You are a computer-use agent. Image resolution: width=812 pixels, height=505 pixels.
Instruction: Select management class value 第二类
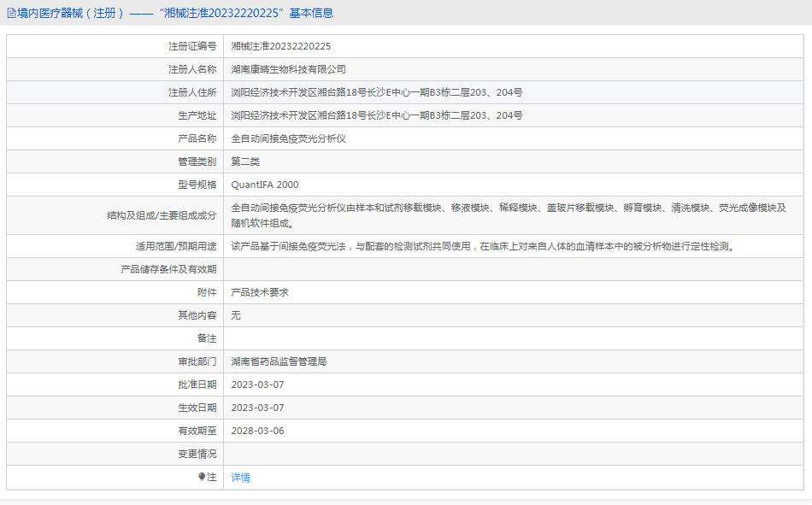point(245,161)
